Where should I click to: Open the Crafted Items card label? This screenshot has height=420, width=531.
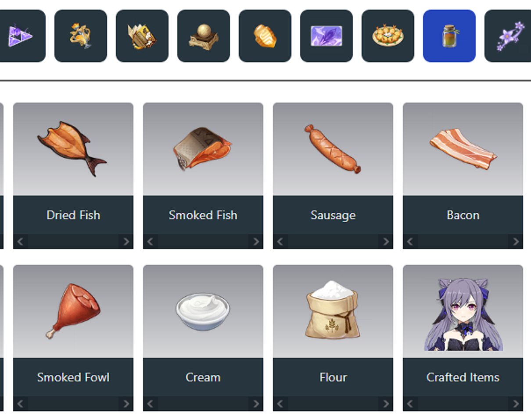pyautogui.click(x=463, y=377)
